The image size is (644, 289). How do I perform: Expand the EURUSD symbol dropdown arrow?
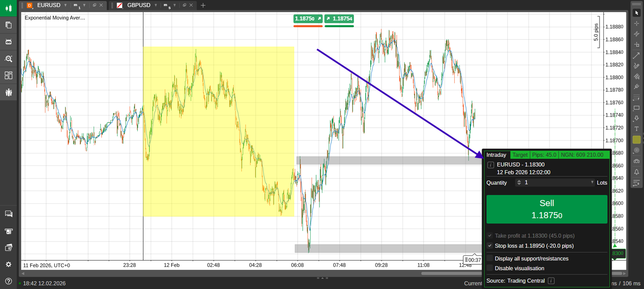65,5
